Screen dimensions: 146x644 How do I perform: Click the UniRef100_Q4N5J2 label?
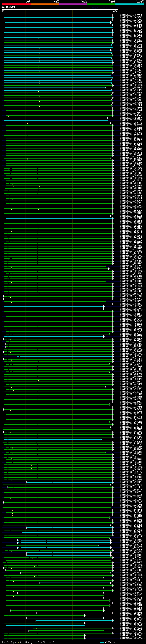[x=131, y=597]
